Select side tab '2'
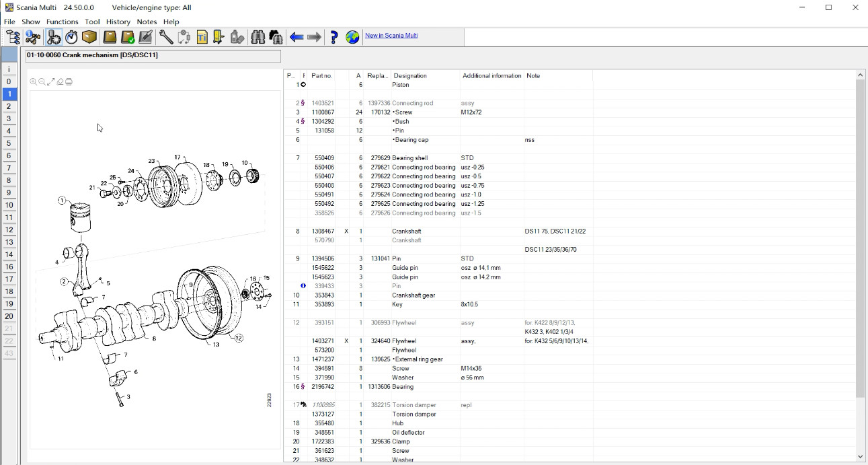 pyautogui.click(x=9, y=106)
